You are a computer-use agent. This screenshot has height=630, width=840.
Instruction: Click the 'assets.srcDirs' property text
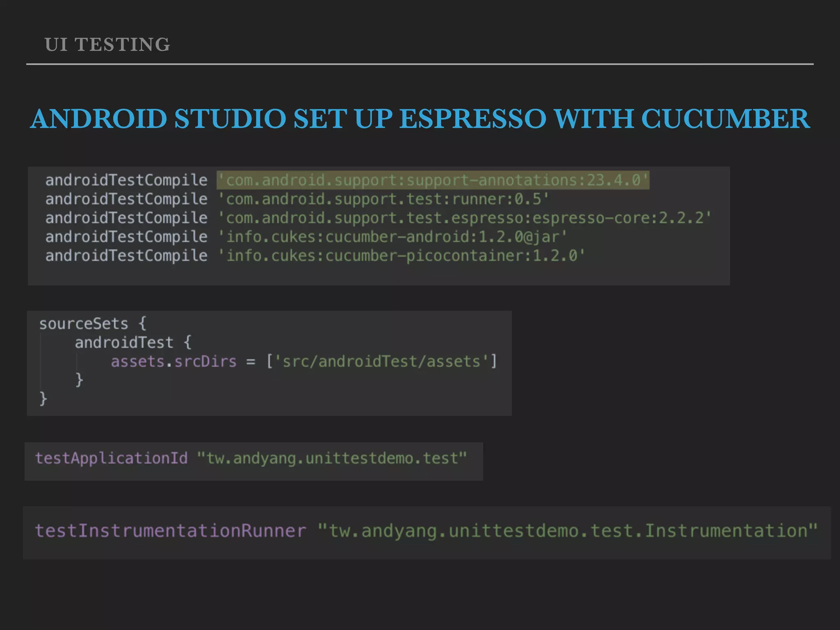tap(174, 361)
